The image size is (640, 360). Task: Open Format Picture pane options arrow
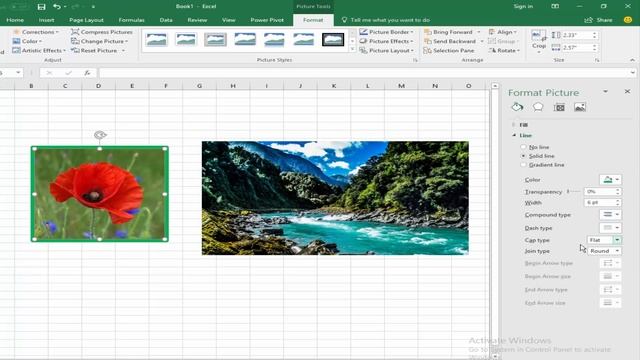coord(605,91)
